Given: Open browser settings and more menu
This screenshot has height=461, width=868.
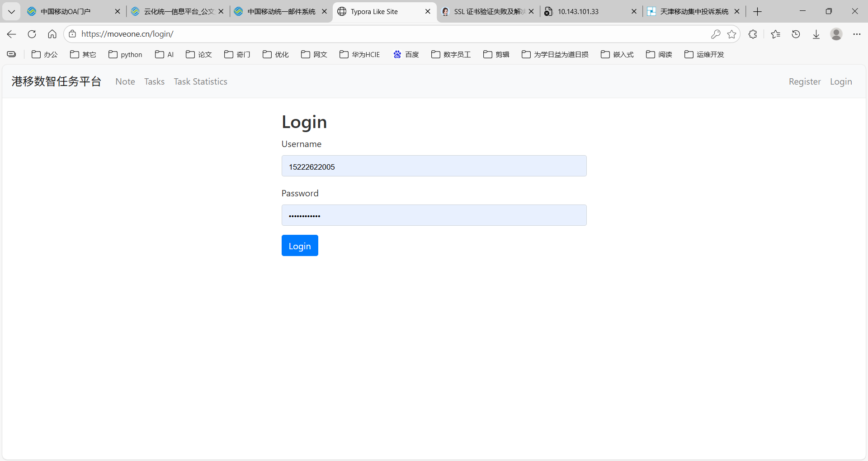Looking at the screenshot, I should pyautogui.click(x=857, y=34).
